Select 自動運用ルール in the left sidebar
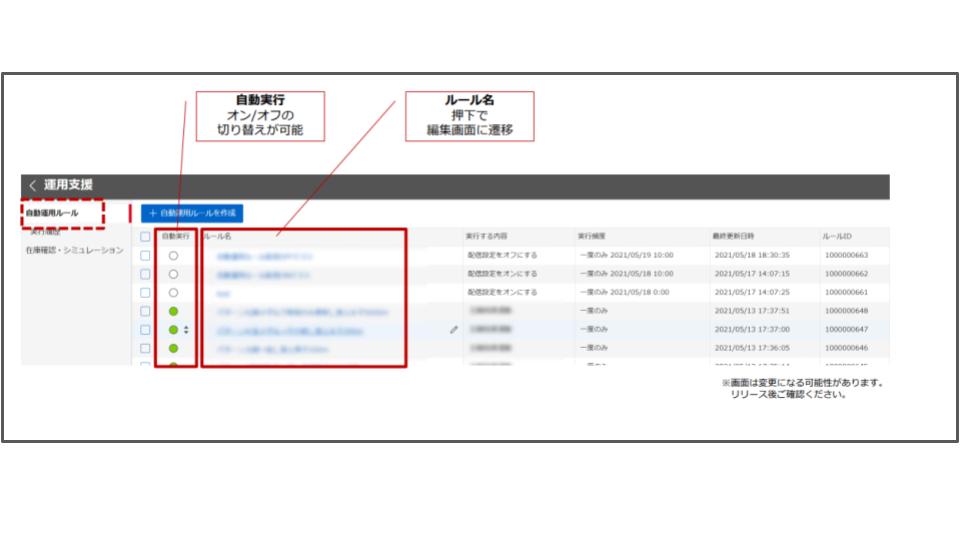This screenshot has width=960, height=540. click(52, 213)
